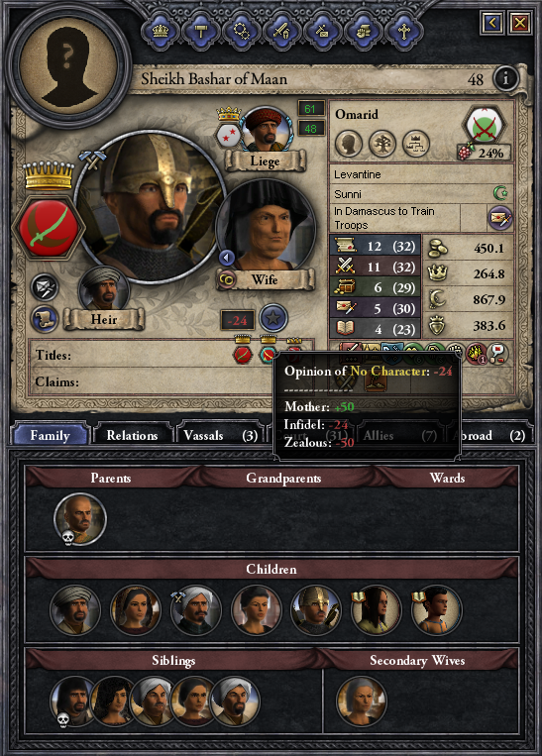Open the dynasty family tree icon
The width and height of the screenshot is (542, 756).
(382, 144)
